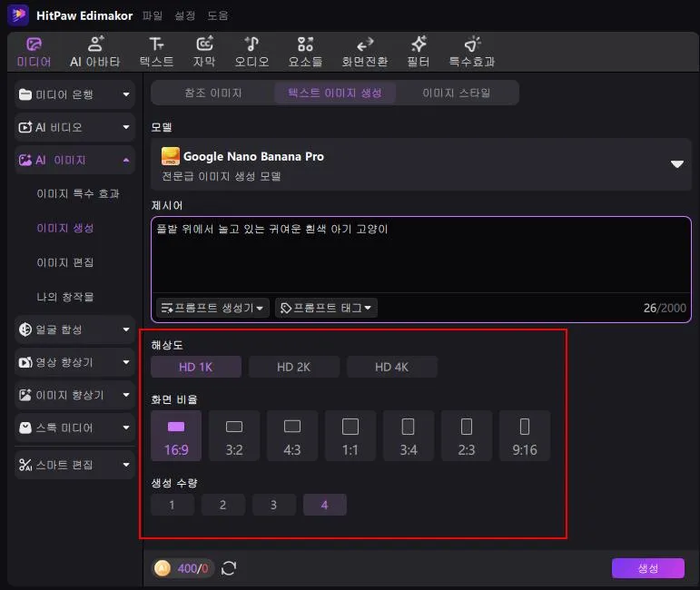Click the 얼굴 합성 face icon
Image resolution: width=700 pixels, height=590 pixels.
tap(25, 329)
